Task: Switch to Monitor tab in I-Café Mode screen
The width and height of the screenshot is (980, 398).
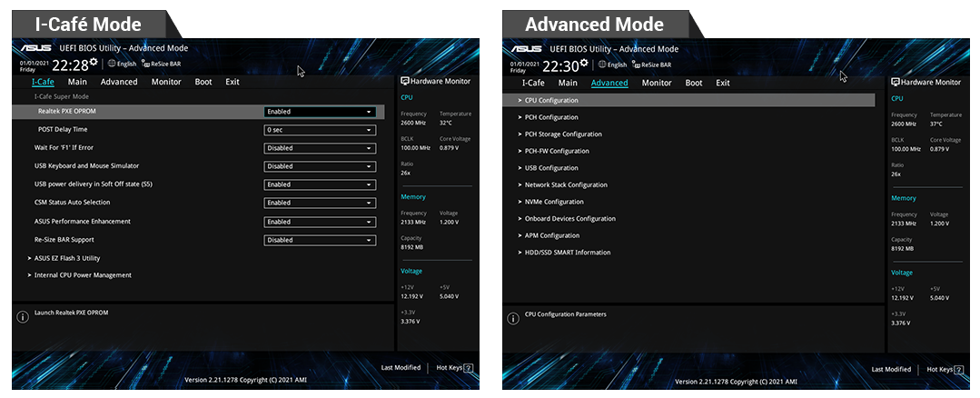Action: coord(166,82)
